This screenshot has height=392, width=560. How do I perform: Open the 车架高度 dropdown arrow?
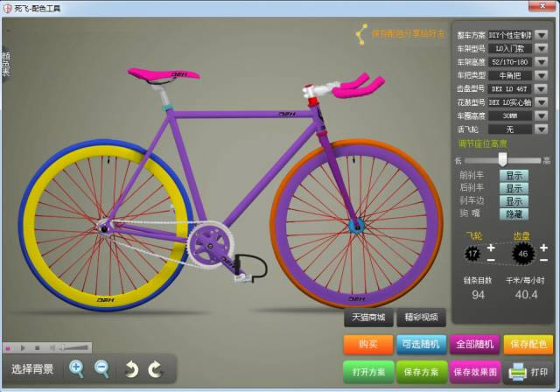tap(542, 62)
